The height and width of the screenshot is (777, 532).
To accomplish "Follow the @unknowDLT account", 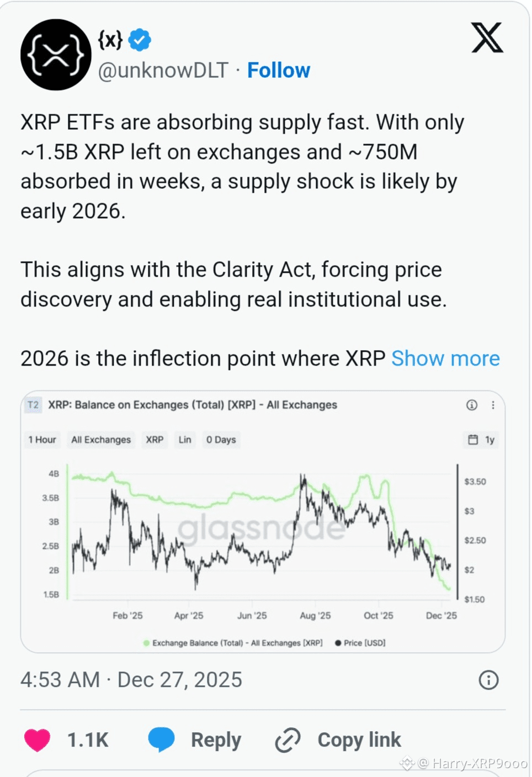I will pos(279,70).
